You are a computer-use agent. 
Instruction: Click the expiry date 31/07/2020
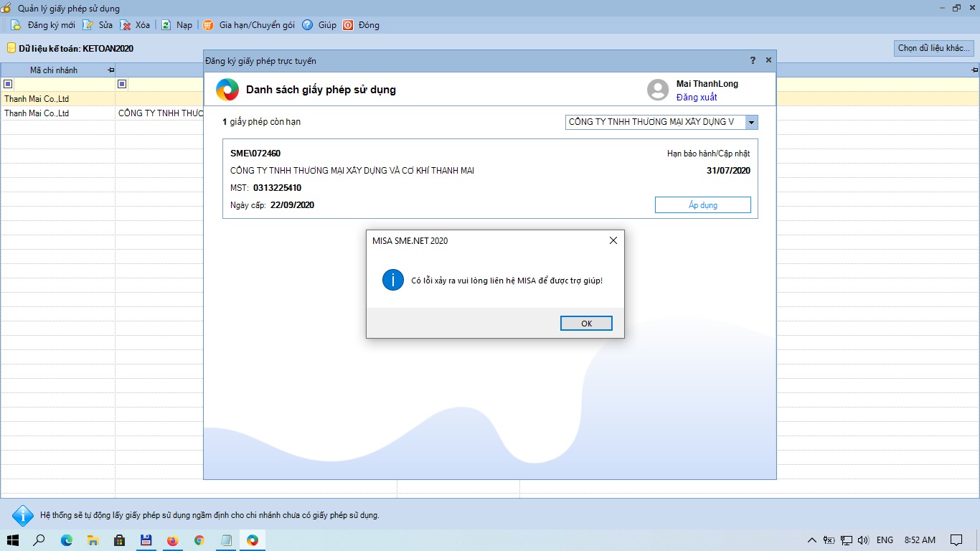728,171
